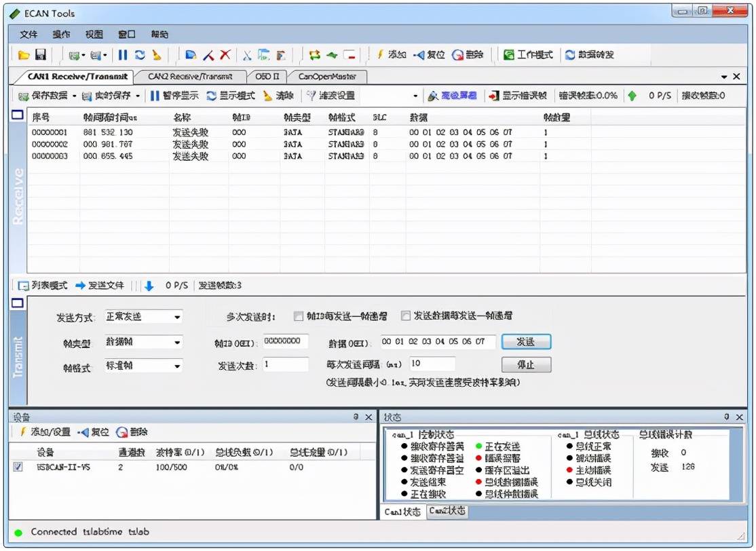Click the white box icon with the red bar
Viewport: 756px width, 551px height.
[x=349, y=55]
